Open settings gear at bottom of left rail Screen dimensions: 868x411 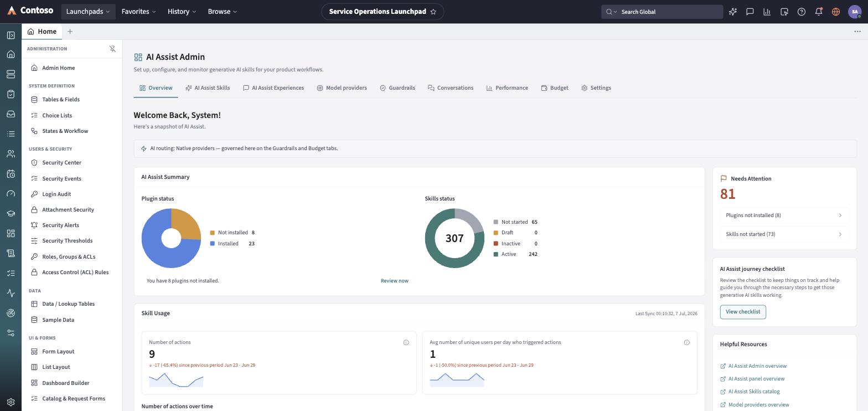coord(11,402)
